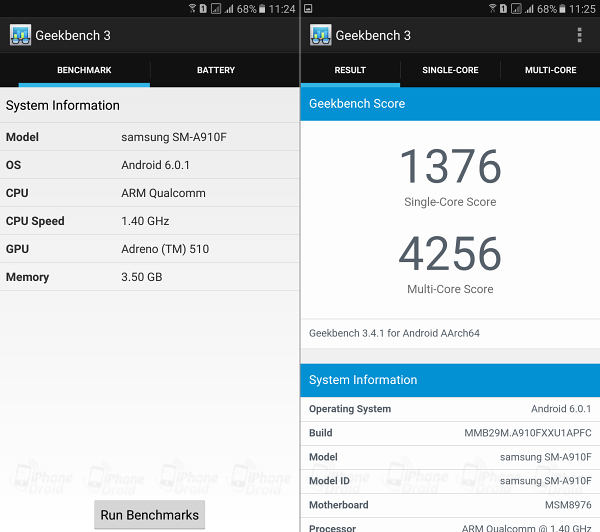Tap the 1376 single-core score

pyautogui.click(x=450, y=167)
